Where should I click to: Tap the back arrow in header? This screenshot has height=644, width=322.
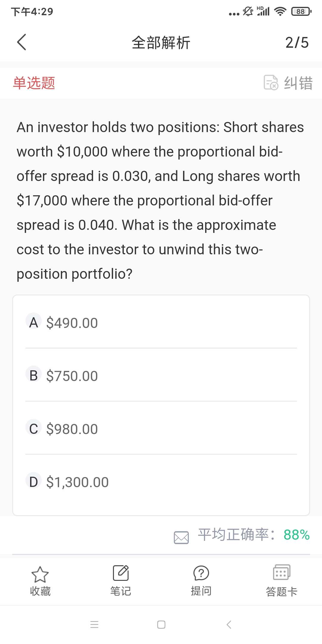coord(22,42)
